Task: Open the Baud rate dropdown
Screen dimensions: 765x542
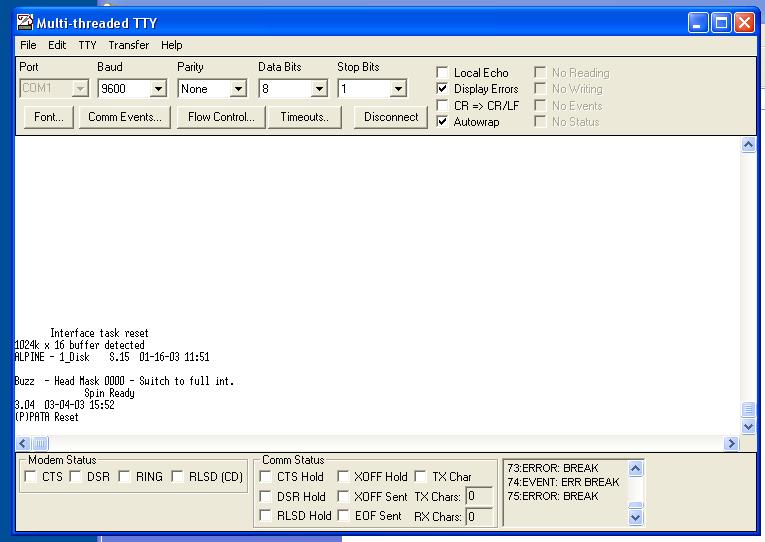Action: (x=158, y=89)
